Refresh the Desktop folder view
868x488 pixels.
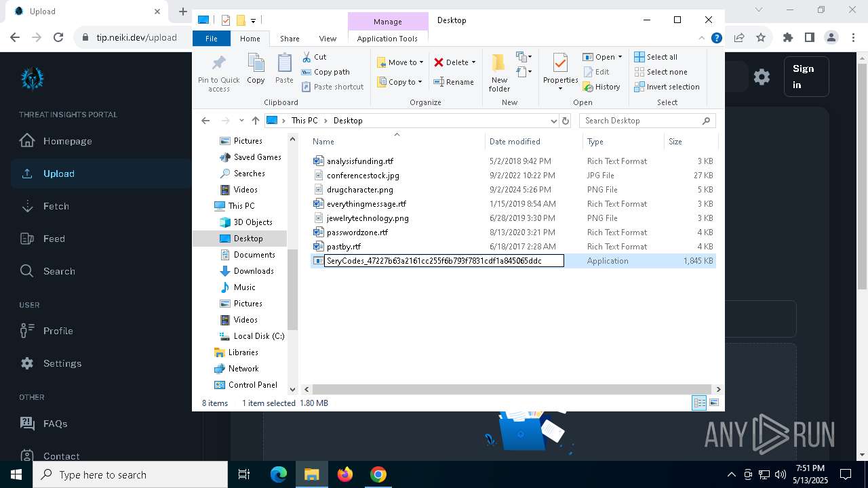pos(566,121)
